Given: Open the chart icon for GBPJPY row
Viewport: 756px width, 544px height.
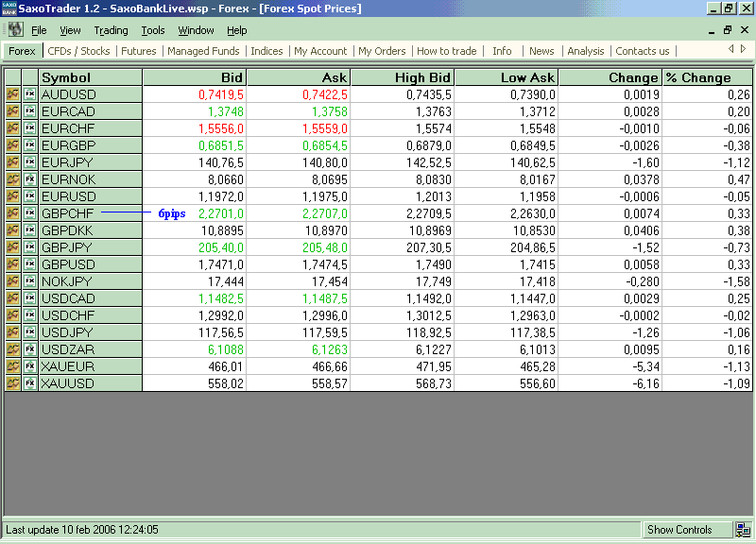Looking at the screenshot, I should [x=13, y=247].
